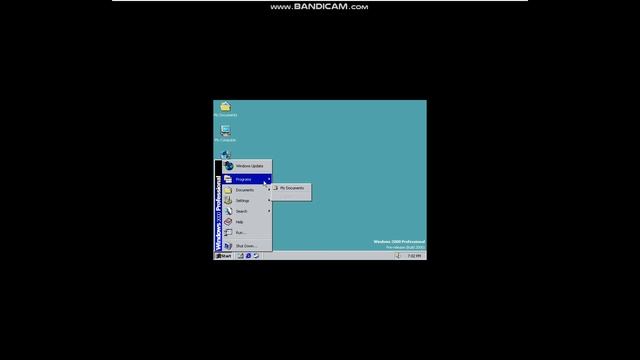Image resolution: width=640 pixels, height=360 pixels.
Task: Expand the Settings submenu arrow
Action: click(x=269, y=200)
